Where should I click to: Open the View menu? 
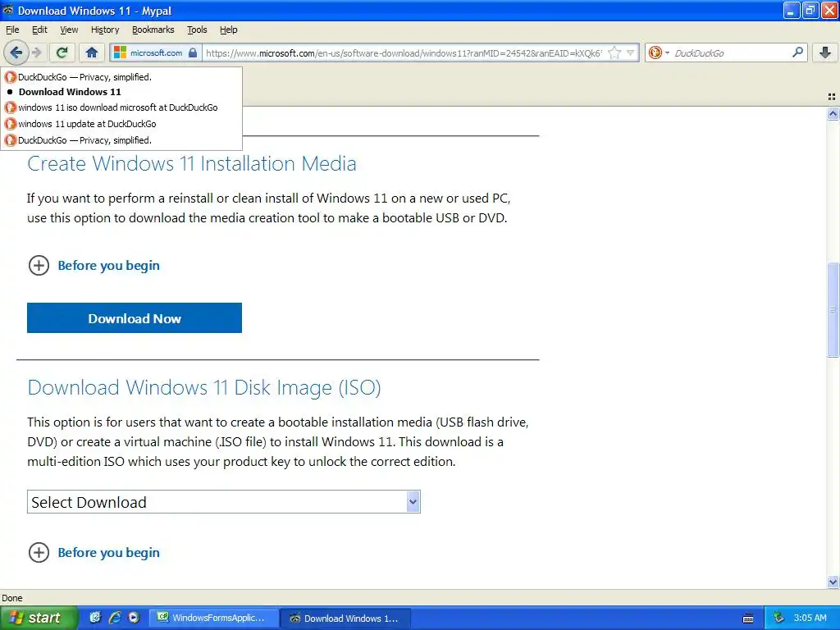69,30
